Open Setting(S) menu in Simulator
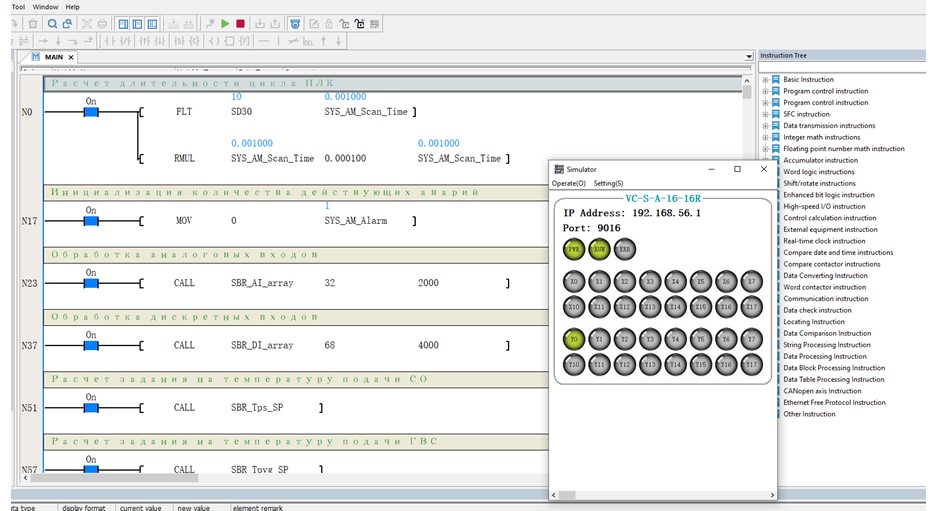 click(608, 183)
